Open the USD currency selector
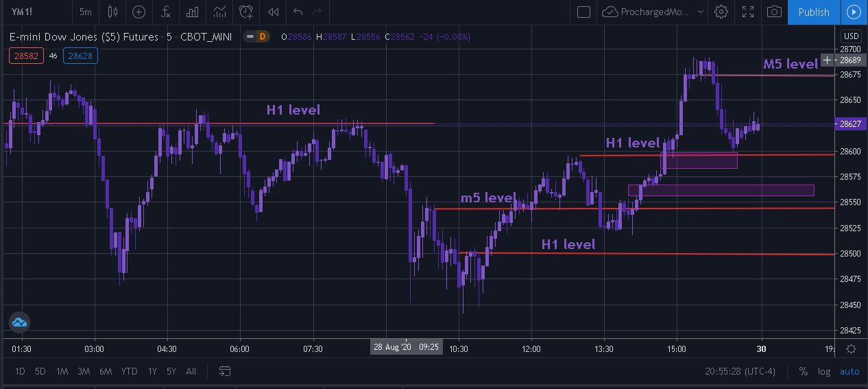This screenshot has width=868, height=389. (851, 36)
